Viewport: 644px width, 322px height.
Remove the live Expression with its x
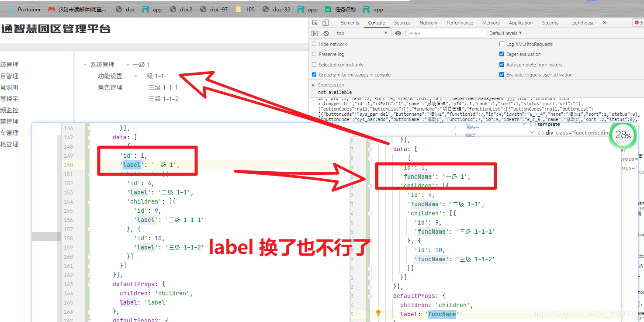click(313, 85)
